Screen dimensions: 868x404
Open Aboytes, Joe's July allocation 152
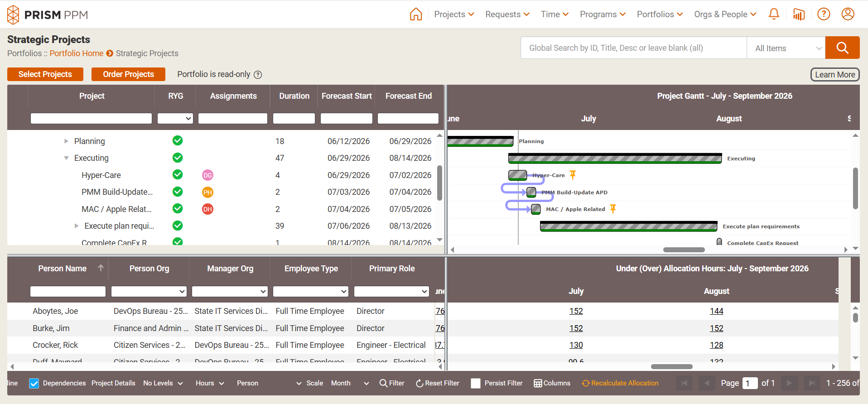tap(576, 311)
